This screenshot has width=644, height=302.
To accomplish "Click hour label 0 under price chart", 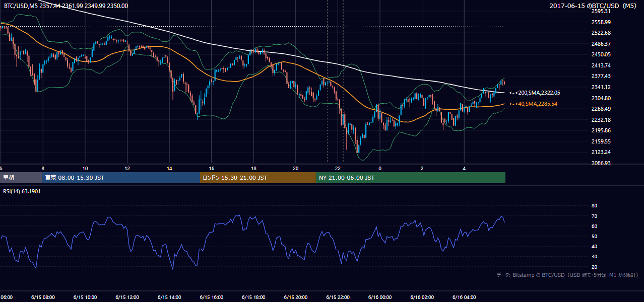I will [380, 168].
